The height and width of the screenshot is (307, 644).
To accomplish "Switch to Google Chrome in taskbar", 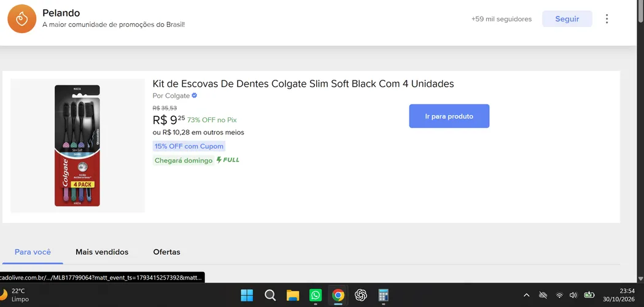I will point(338,295).
